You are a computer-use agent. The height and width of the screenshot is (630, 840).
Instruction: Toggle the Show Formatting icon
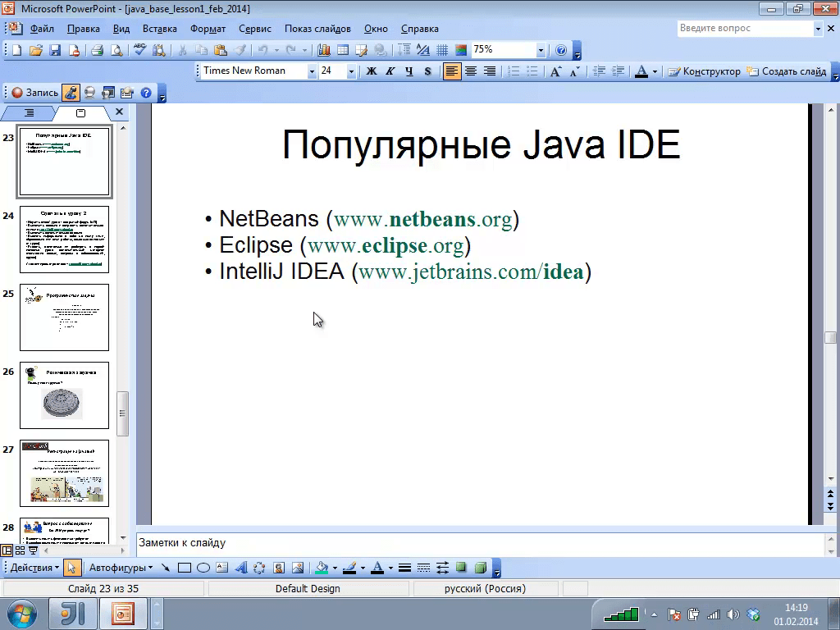point(423,50)
